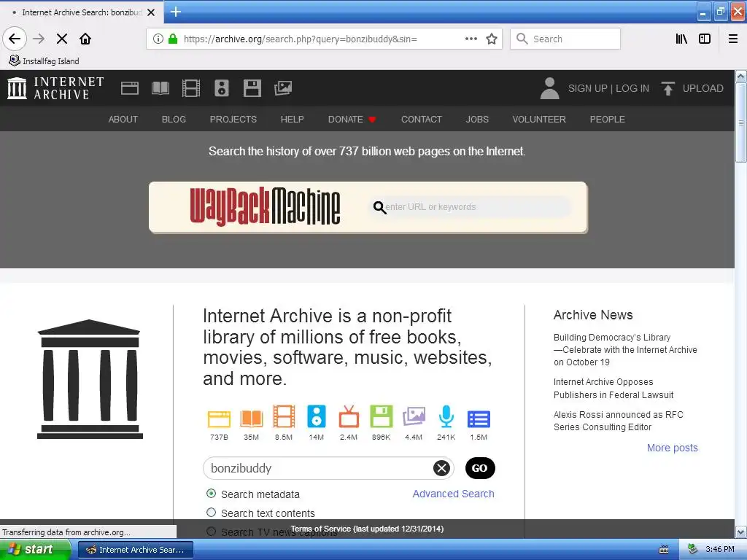Viewport: 747px width, 560px height.
Task: Open the Library bookshelf icon
Action: tap(681, 39)
